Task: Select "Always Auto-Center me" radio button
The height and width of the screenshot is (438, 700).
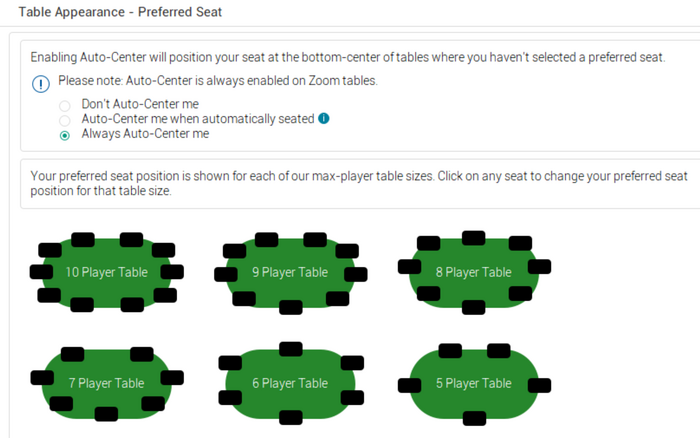Action: pyautogui.click(x=65, y=134)
